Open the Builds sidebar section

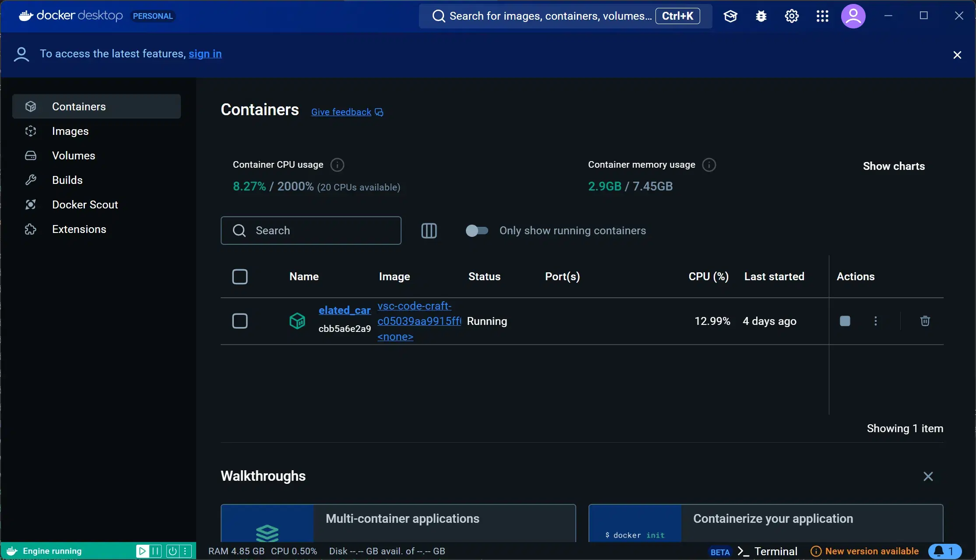(x=96, y=180)
